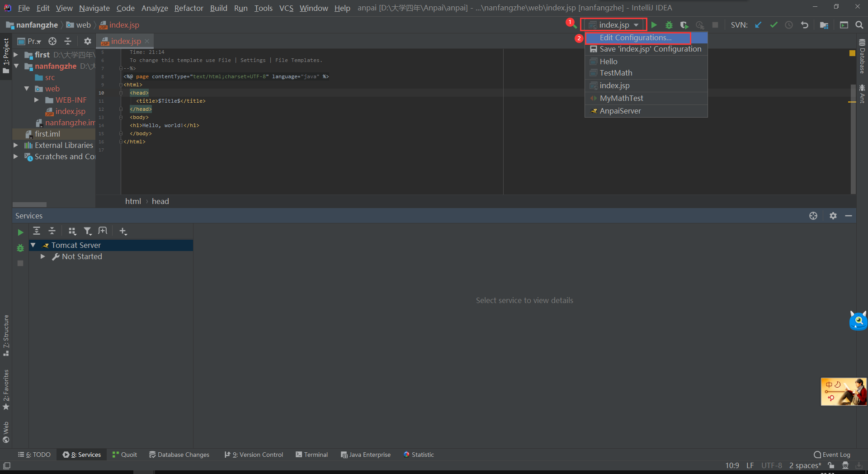Toggle the Web tool window stripe
Screen dimensions: 868x474
6,432
